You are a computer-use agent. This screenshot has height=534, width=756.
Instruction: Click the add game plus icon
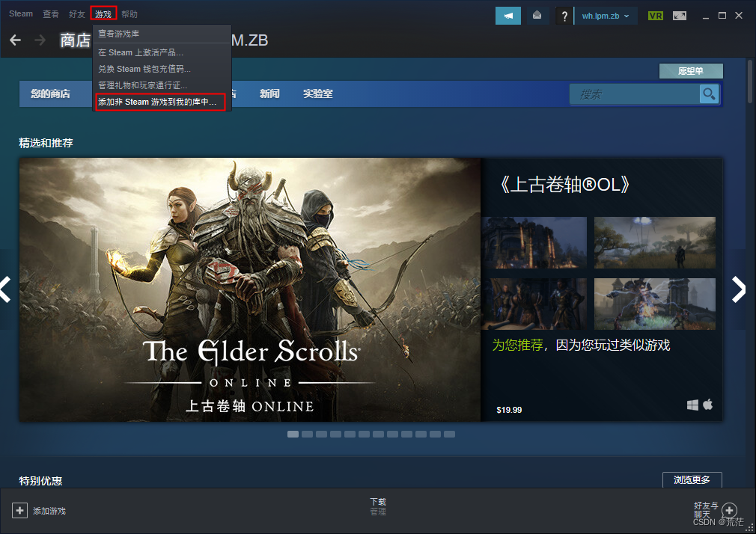(x=19, y=510)
